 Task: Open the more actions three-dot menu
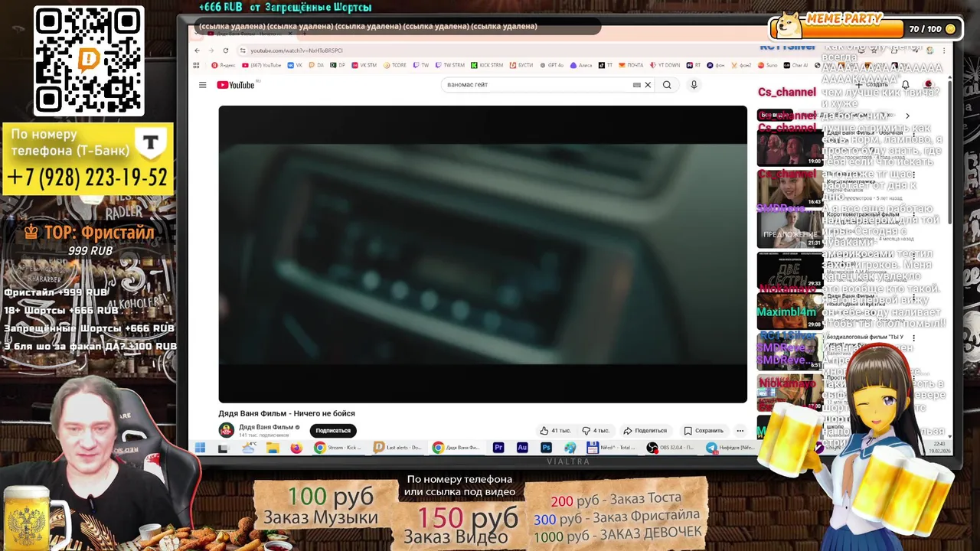(740, 430)
